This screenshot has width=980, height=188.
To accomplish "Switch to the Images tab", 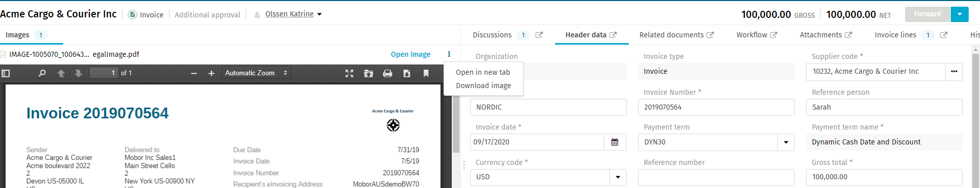I will [x=27, y=35].
